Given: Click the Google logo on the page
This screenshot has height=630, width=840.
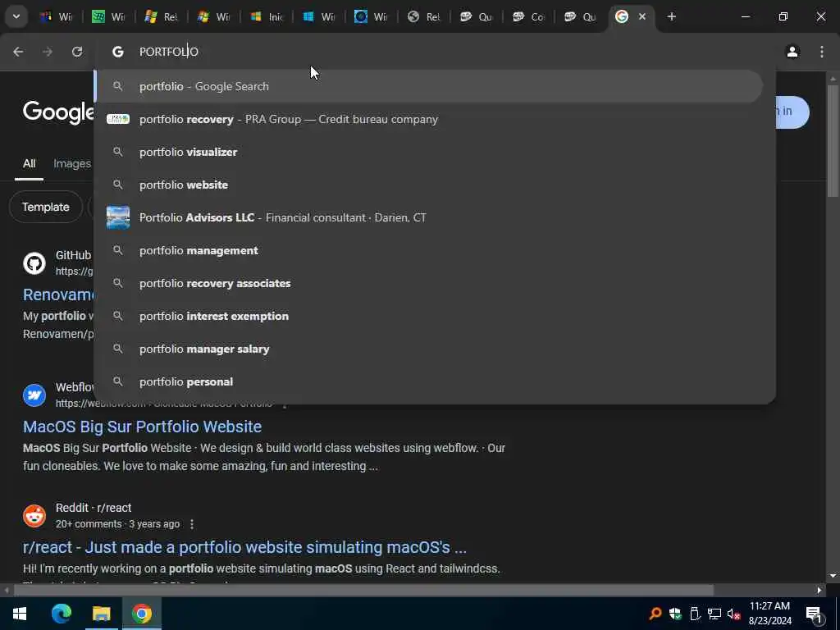Looking at the screenshot, I should tap(58, 112).
